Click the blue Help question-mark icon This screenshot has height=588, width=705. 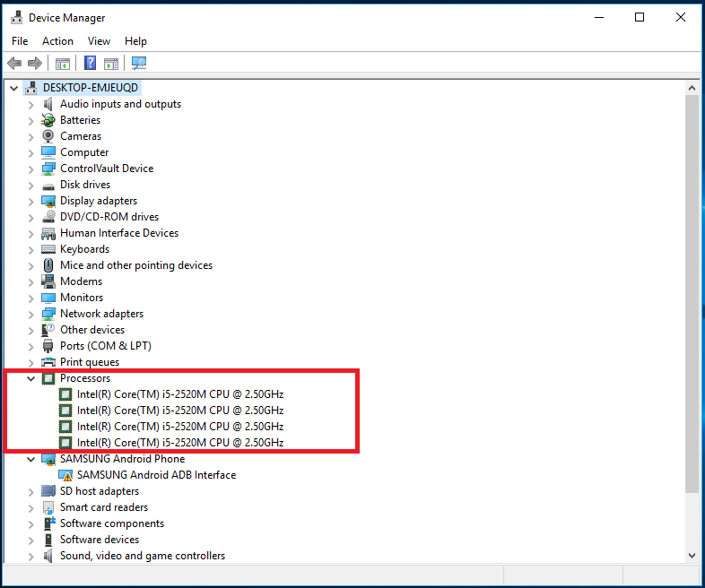click(x=90, y=63)
